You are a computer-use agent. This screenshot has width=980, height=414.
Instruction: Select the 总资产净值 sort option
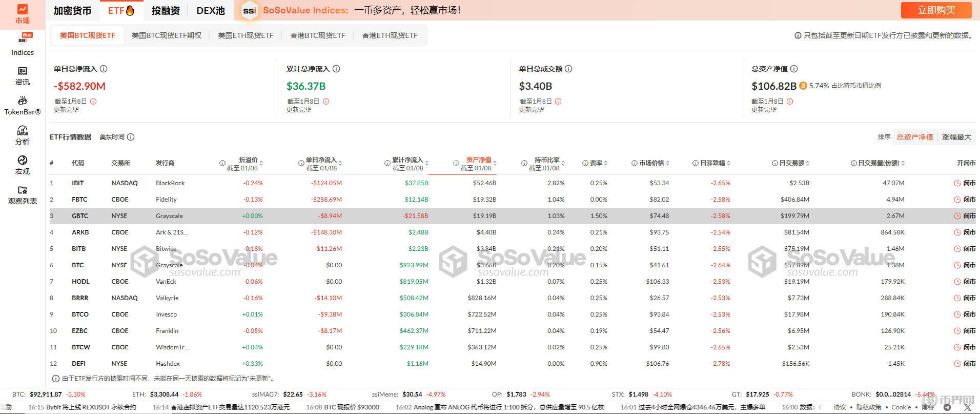915,137
